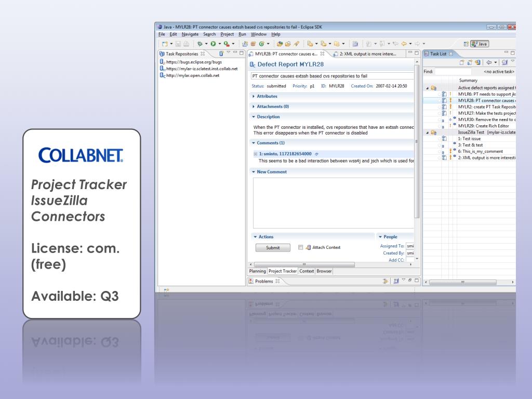
Task: Click the New Java Class icon
Action: coord(262,44)
